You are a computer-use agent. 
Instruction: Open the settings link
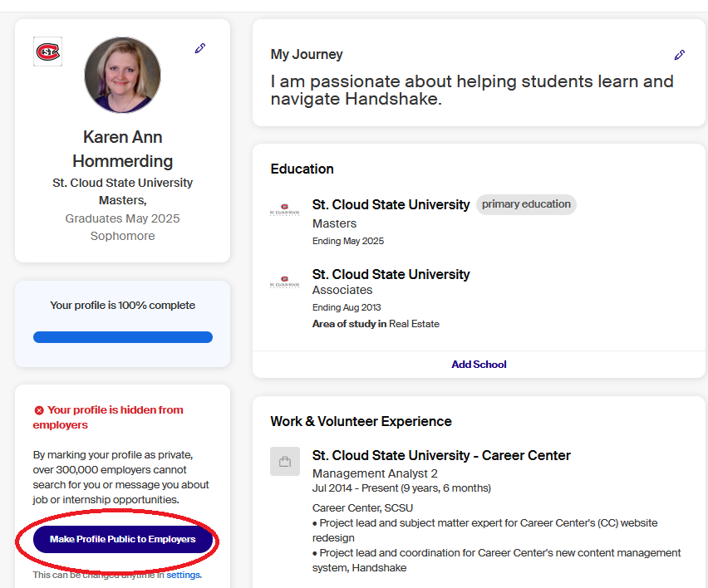click(x=184, y=575)
